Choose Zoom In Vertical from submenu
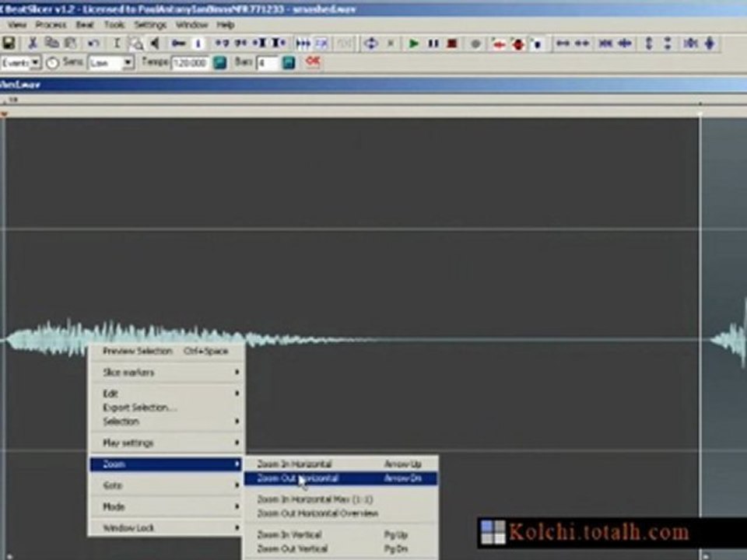The image size is (747, 560). coord(341,535)
